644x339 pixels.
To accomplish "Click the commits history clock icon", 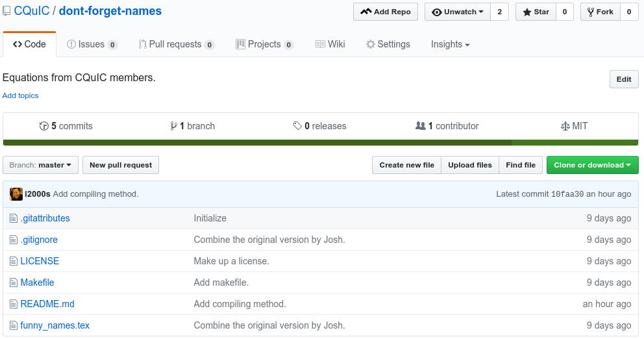I will (44, 126).
